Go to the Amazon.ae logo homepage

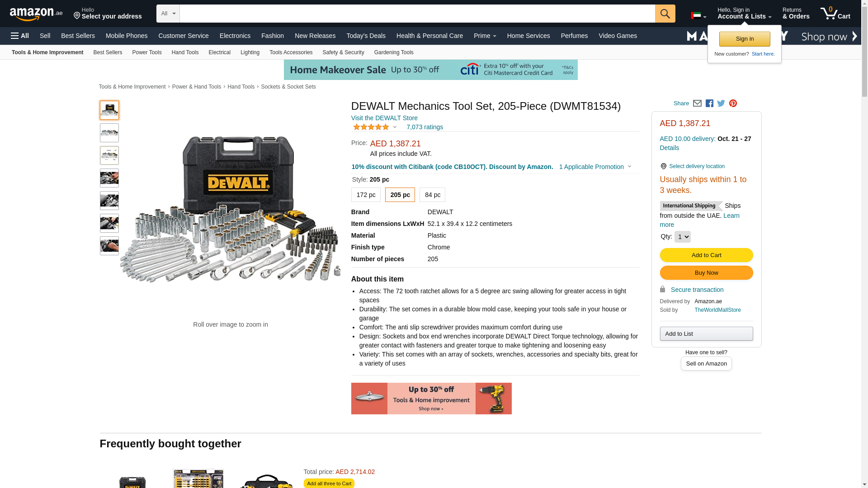click(x=36, y=14)
